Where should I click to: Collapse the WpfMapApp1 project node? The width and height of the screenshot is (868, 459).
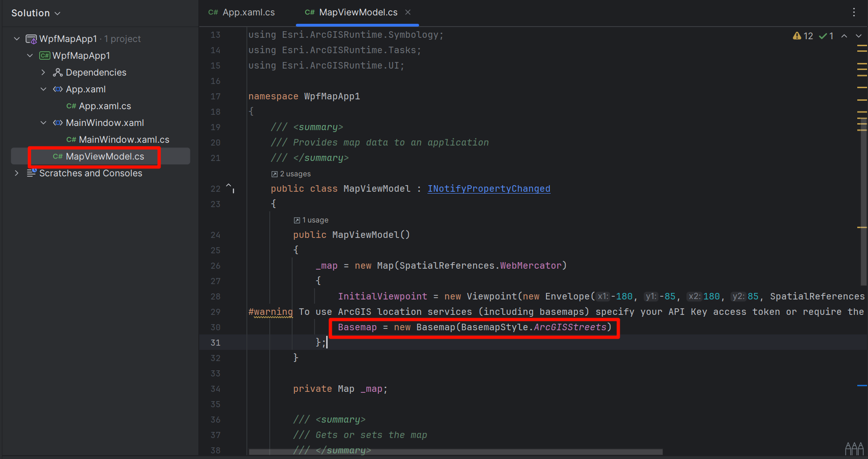pos(30,56)
